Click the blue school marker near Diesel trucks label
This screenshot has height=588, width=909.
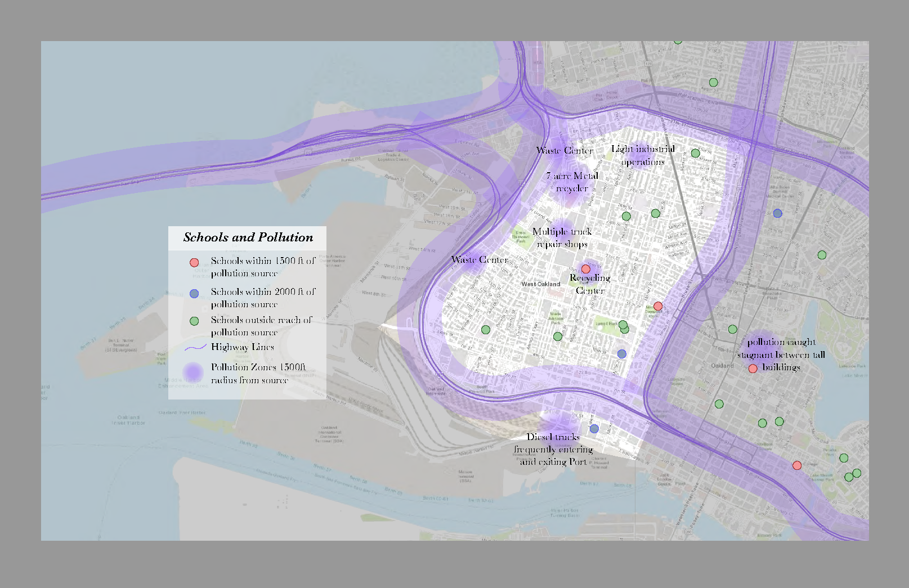(594, 429)
